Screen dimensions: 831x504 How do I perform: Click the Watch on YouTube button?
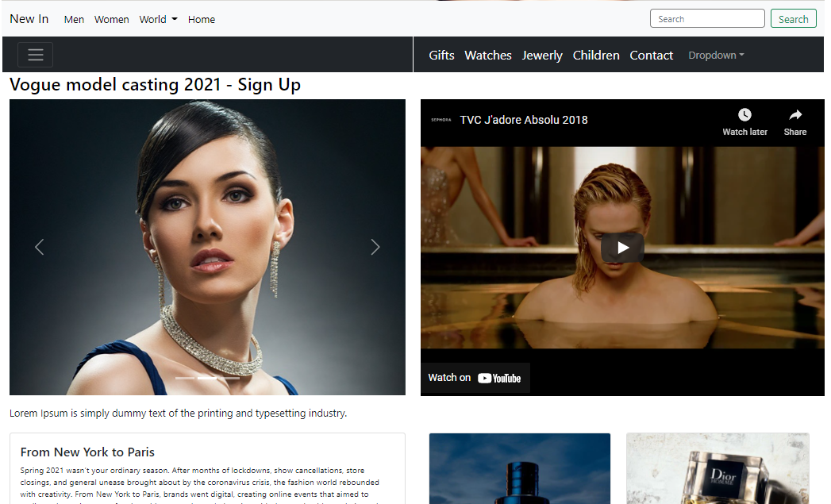tap(475, 378)
